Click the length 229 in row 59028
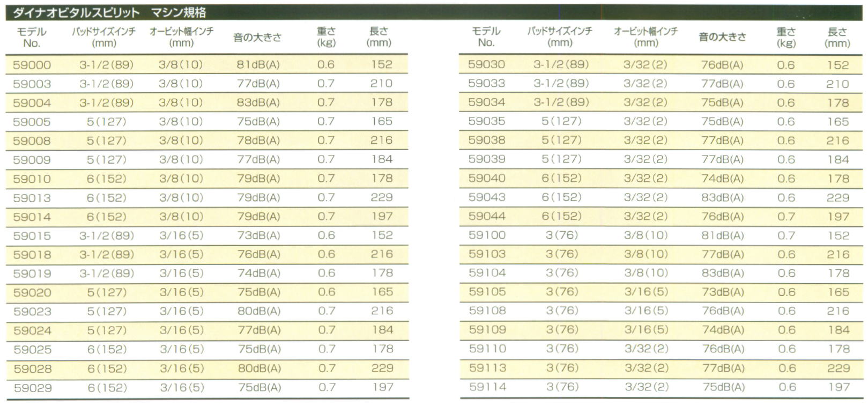The height and width of the screenshot is (406, 868). tap(382, 368)
